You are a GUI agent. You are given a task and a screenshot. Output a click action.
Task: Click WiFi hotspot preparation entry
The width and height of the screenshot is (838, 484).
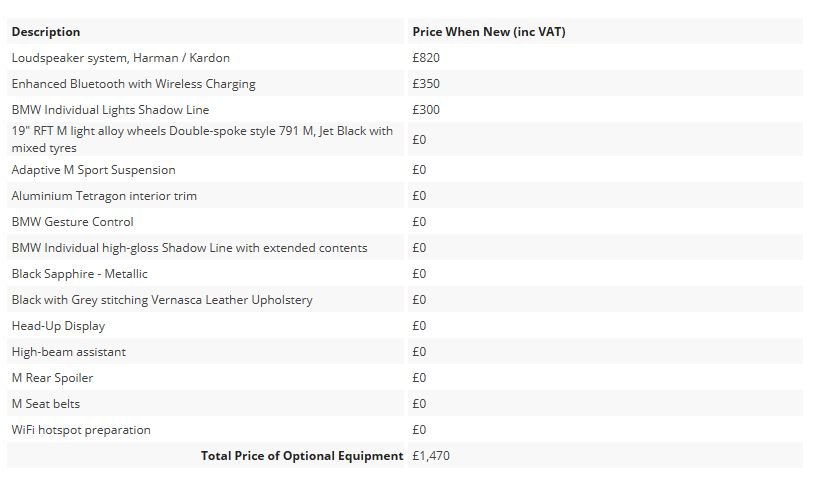(x=81, y=430)
